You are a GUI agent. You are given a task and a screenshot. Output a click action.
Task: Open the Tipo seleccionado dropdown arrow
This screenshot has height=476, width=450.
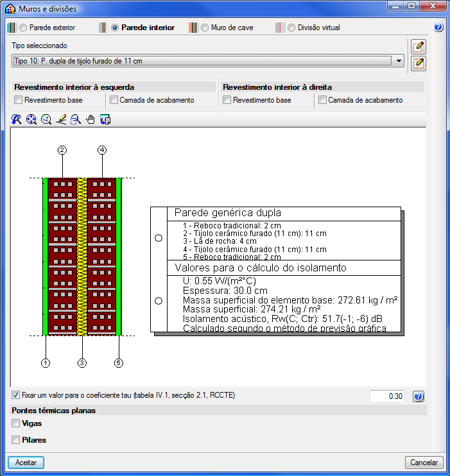[x=399, y=61]
